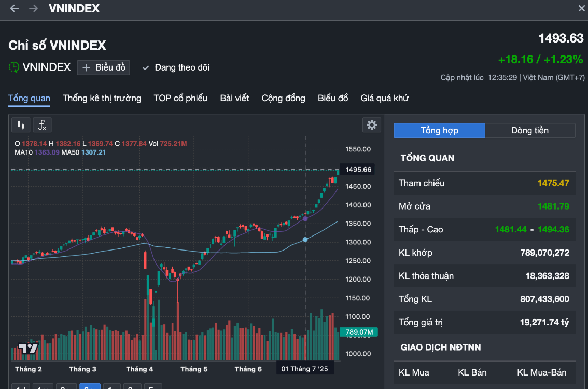Open the fx indicators menu
588x389 pixels.
(x=43, y=125)
